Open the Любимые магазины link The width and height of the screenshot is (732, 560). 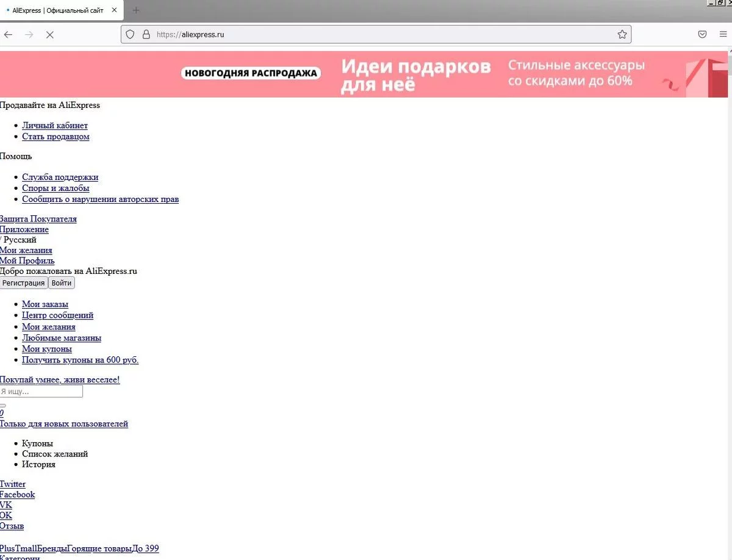coord(62,338)
